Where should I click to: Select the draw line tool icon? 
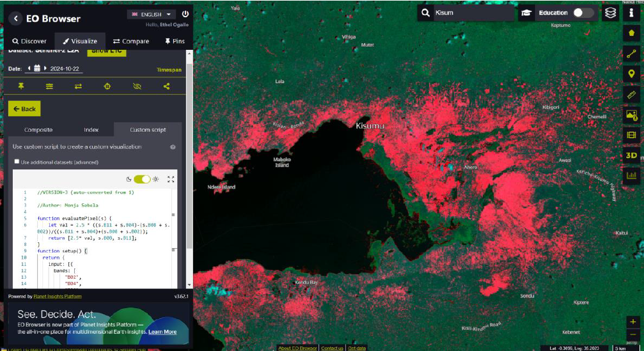(631, 54)
